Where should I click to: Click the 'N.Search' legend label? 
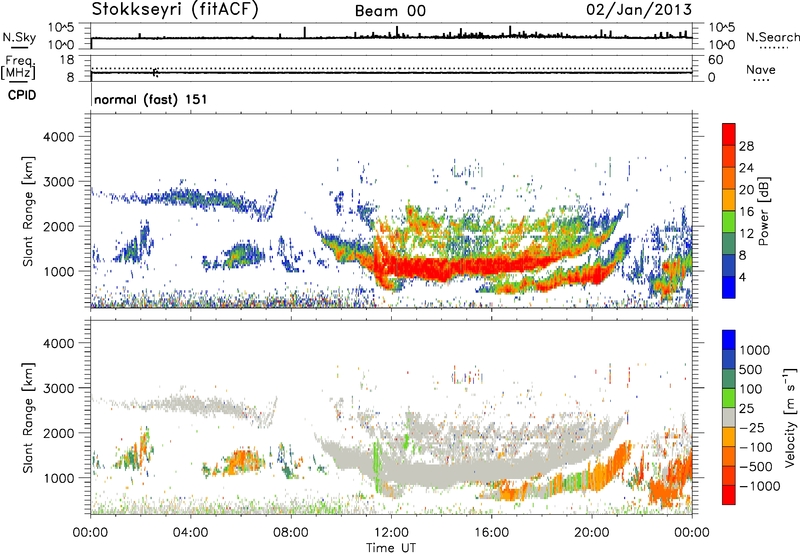(772, 37)
